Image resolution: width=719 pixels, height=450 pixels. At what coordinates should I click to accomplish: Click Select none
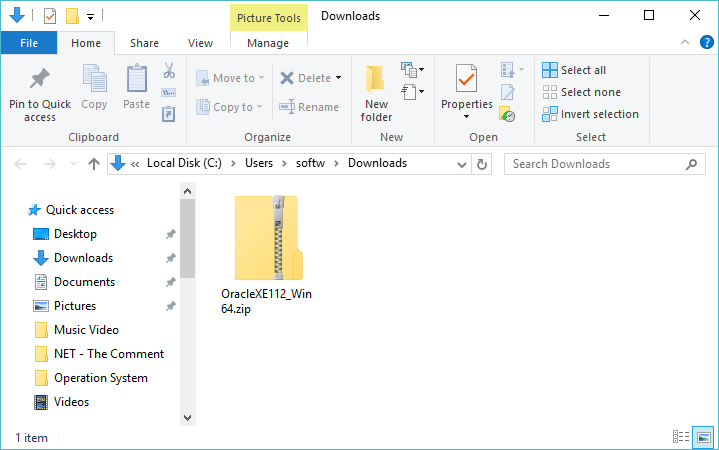pos(581,92)
